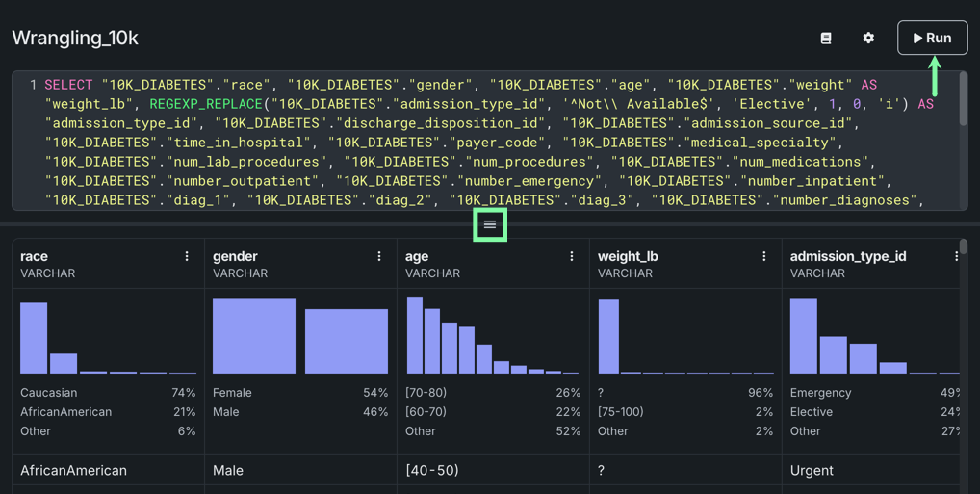
Task: Click the panel resize handle icon
Action: (490, 224)
